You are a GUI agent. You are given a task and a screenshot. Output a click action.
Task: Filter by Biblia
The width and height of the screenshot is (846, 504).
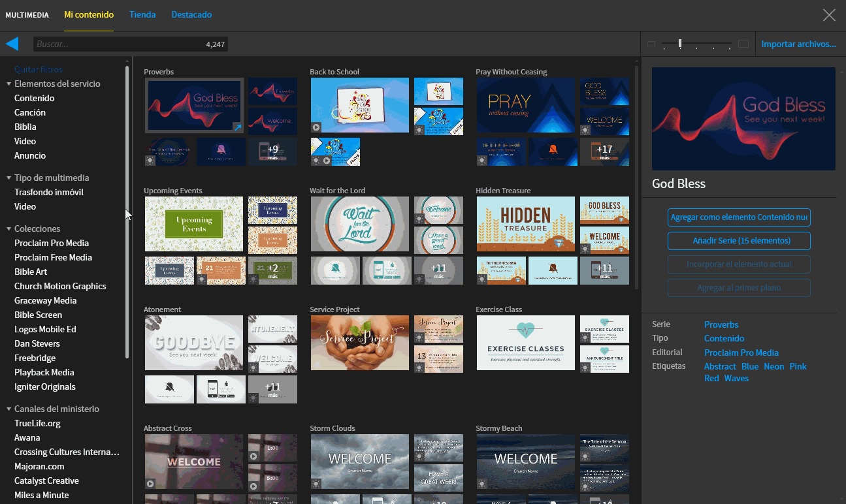pos(25,127)
